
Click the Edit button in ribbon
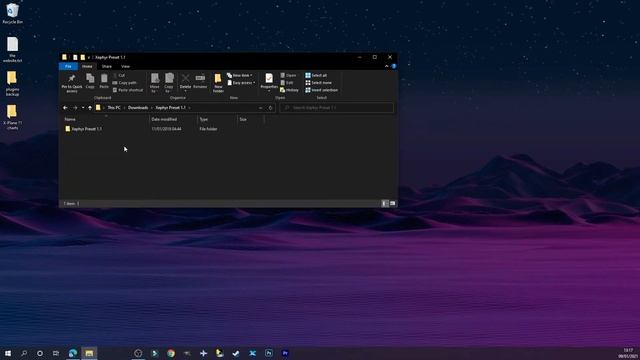[287, 83]
